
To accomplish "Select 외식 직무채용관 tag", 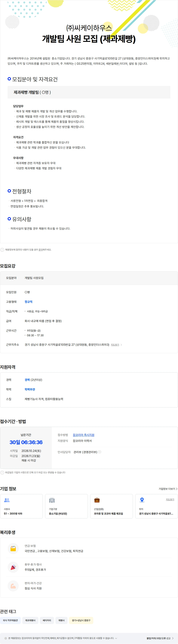I will [x=10, y=620].
